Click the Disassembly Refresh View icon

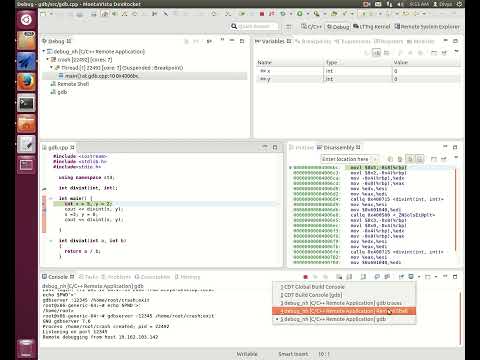tap(390, 159)
